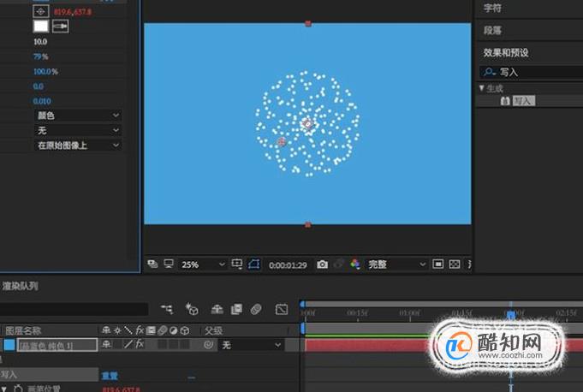Click the brush position crosshair target icon
583x392 pixels.
(x=41, y=11)
